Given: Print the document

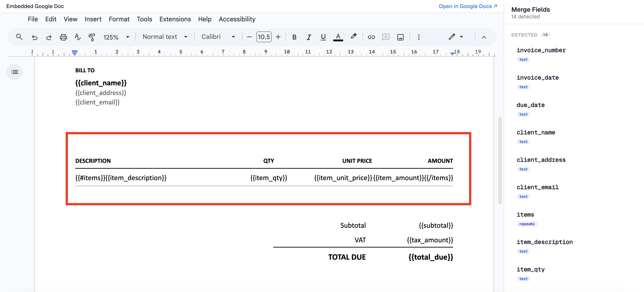Looking at the screenshot, I should (63, 37).
